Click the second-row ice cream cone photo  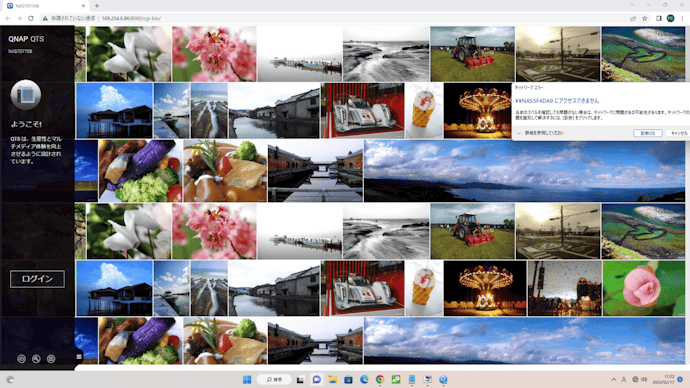(423, 111)
